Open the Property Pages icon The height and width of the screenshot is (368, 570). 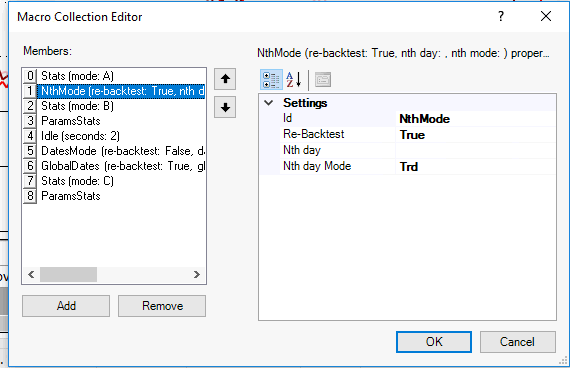[x=323, y=80]
